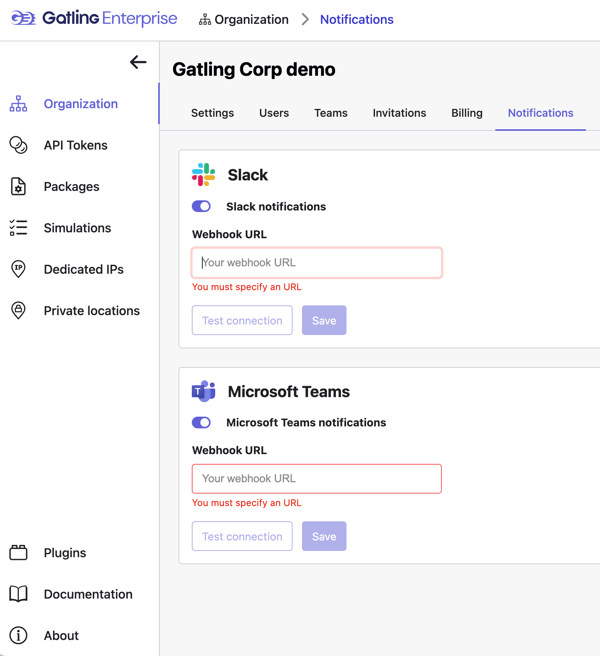This screenshot has width=600, height=656.
Task: Click the Microsoft Teams logo icon
Action: point(203,391)
